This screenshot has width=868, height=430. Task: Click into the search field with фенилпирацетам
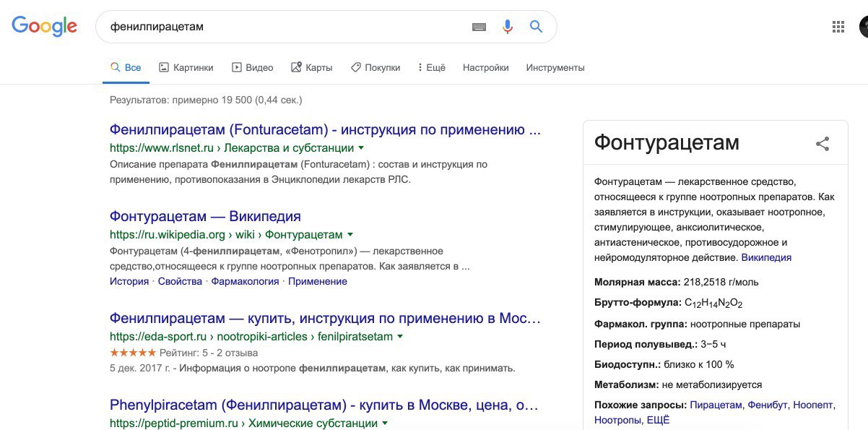coord(285,27)
